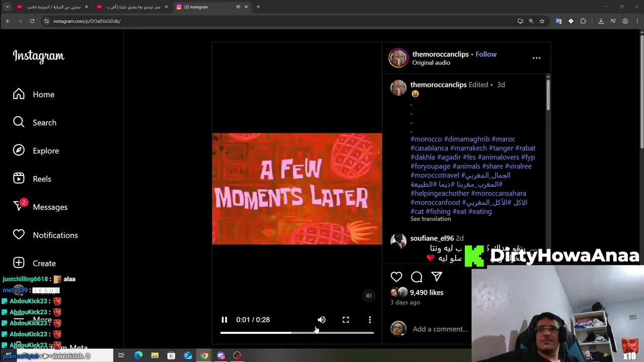Open Instagram Home in sidebar

pyautogui.click(x=34, y=95)
